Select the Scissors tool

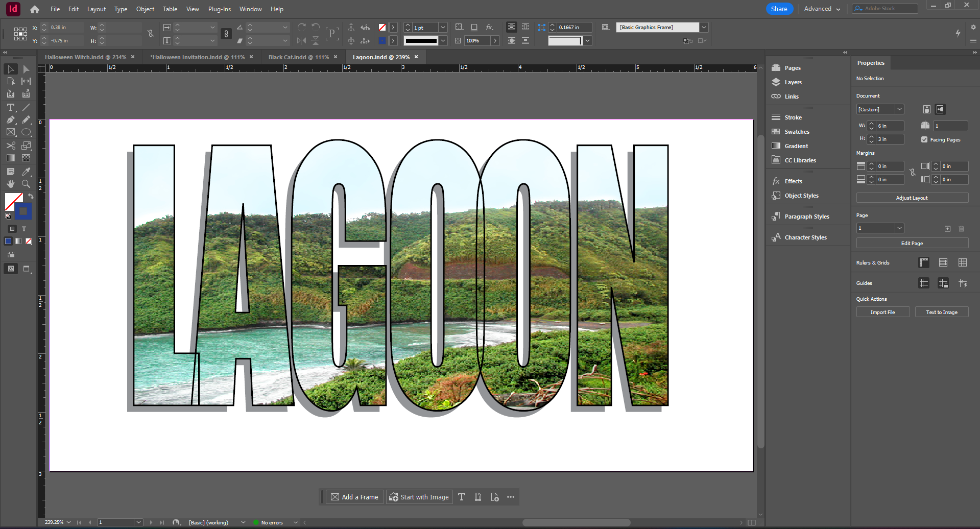(x=11, y=146)
